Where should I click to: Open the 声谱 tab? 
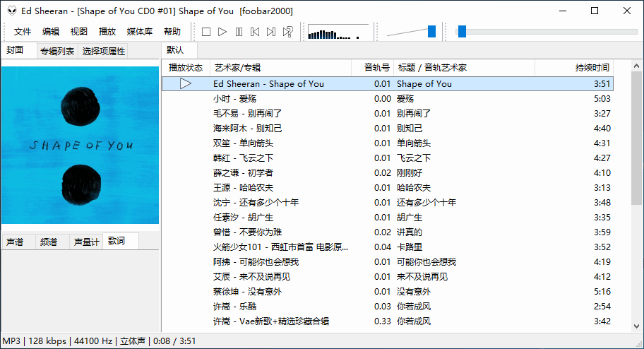click(18, 242)
